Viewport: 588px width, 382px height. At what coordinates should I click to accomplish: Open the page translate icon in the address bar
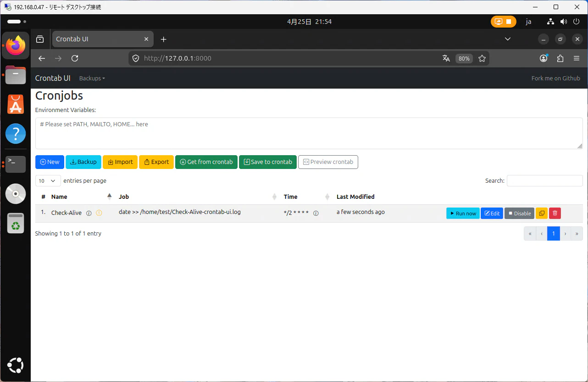point(446,58)
